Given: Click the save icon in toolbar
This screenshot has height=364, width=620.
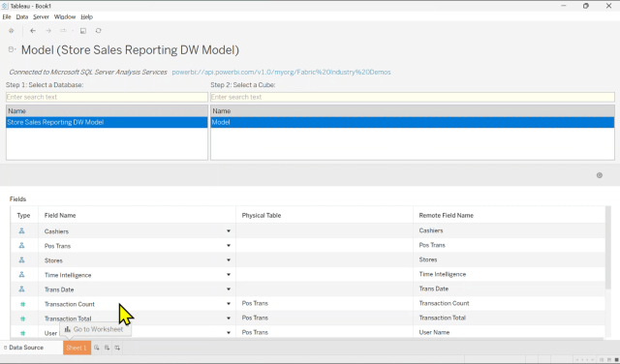Looking at the screenshot, I should (x=83, y=31).
